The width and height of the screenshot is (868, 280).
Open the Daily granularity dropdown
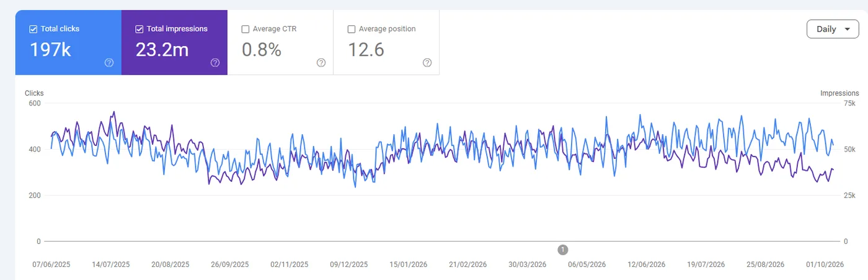[833, 29]
